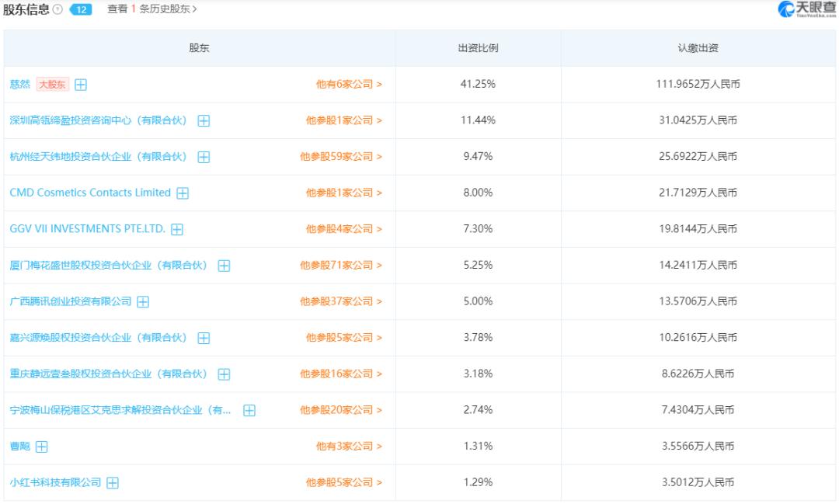Click plus icon beside 小红书科技有限公司
Screen dimensions: 839x504
pos(114,482)
